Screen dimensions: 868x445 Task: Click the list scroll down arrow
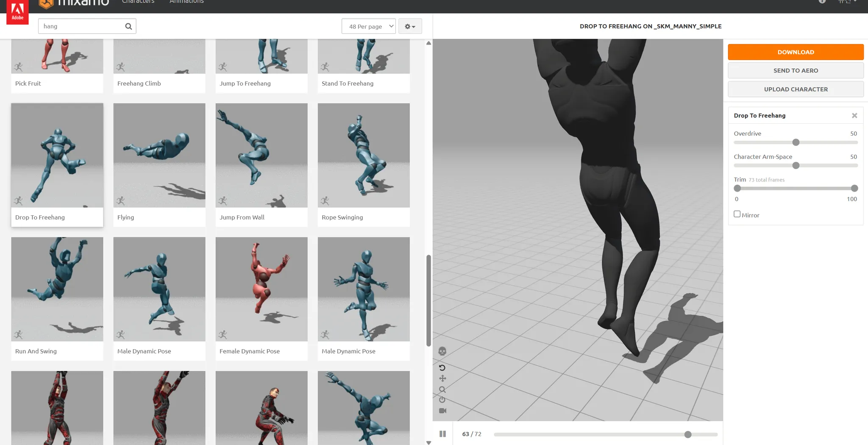click(x=428, y=442)
